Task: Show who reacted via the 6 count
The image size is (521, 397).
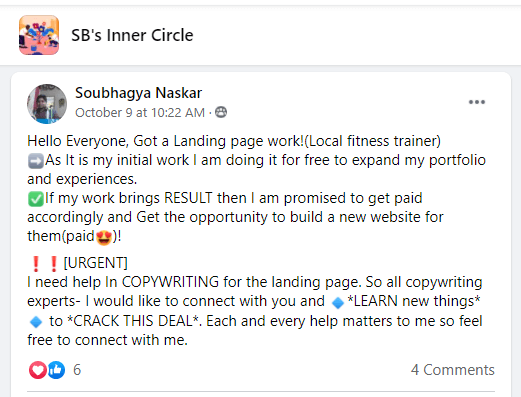Action: pos(77,370)
